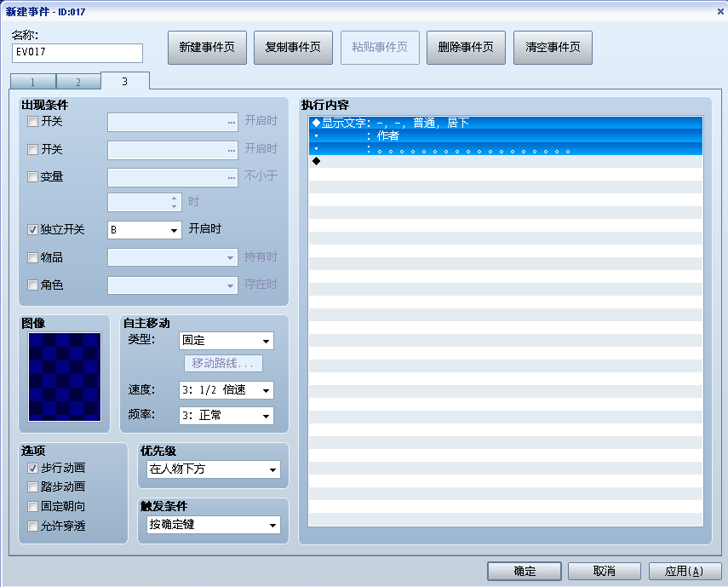Click the disabled 粘贴事件页 button

[380, 48]
